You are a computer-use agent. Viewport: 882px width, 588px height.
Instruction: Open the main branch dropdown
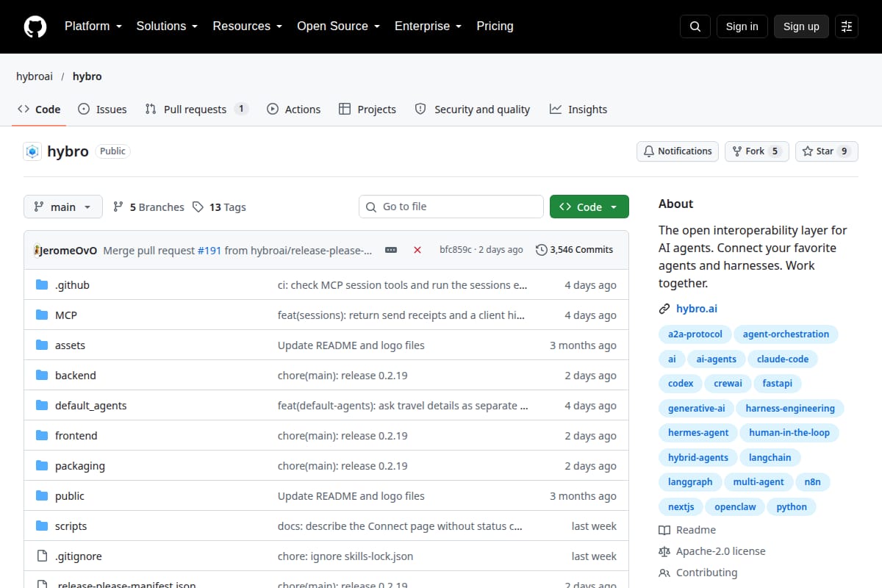[63, 207]
